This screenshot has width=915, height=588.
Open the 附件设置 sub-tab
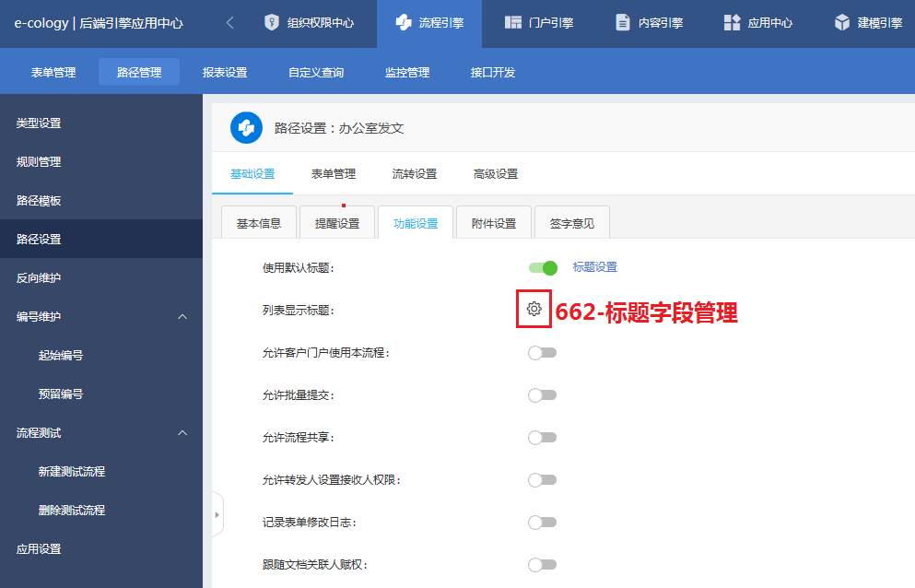(493, 223)
